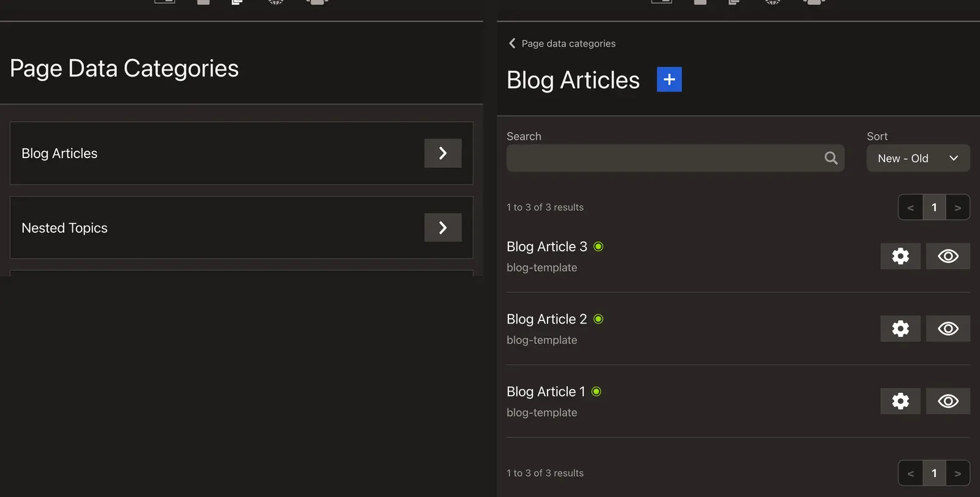Focus the Search input field

(676, 158)
